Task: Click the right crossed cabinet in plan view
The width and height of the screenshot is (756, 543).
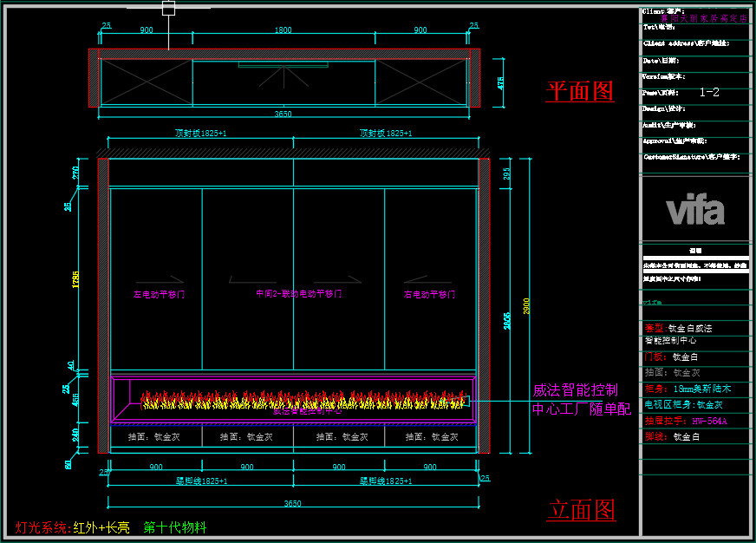Action: [x=420, y=83]
